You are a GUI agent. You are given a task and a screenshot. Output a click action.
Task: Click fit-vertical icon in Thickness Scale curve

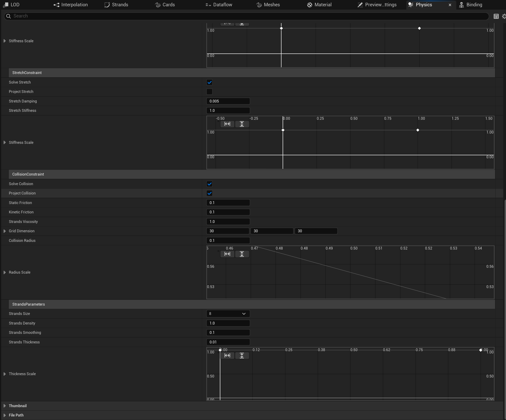click(242, 355)
